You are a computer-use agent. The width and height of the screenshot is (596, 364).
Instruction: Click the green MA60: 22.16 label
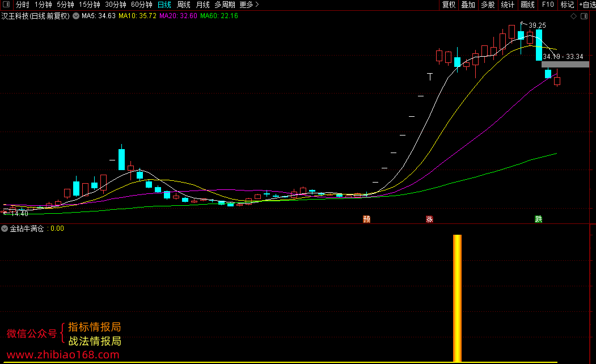[x=219, y=16]
